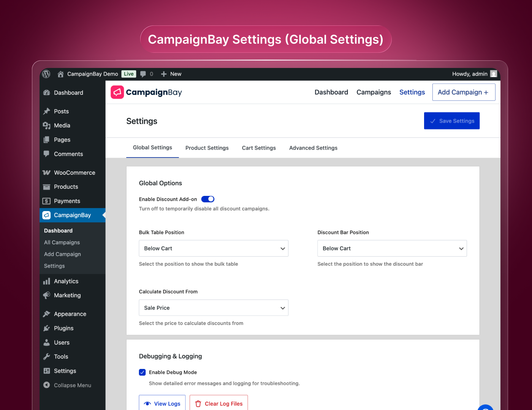Toggle the Enable Discount Add-on switch

point(208,199)
